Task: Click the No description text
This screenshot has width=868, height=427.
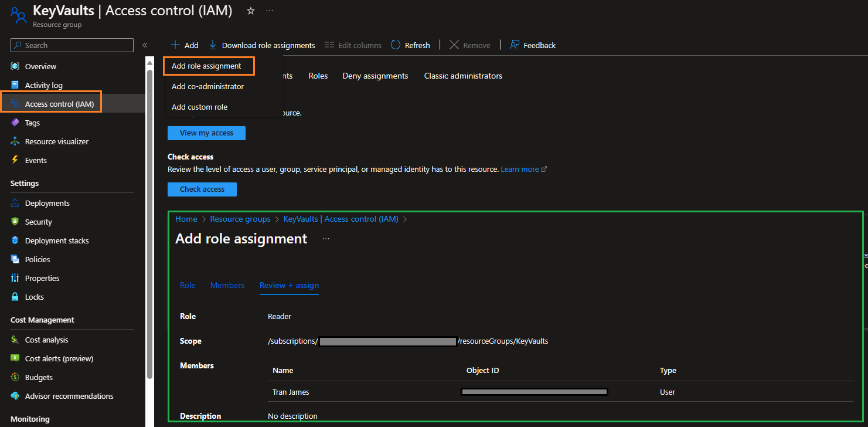Action: 292,416
